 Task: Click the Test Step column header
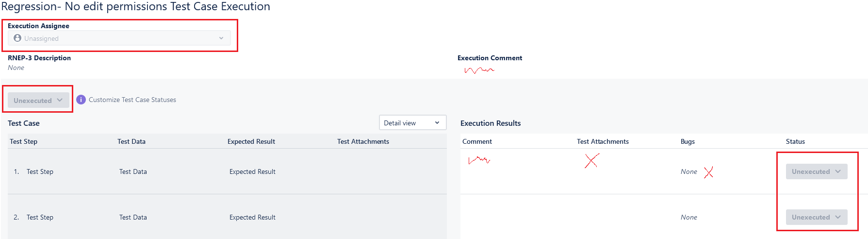(24, 141)
